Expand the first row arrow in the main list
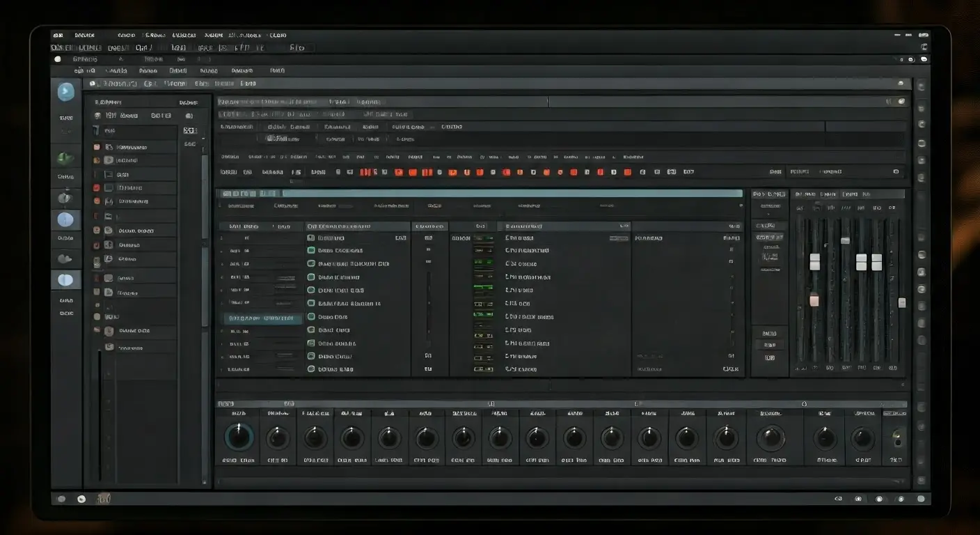The width and height of the screenshot is (980, 535). point(223,238)
